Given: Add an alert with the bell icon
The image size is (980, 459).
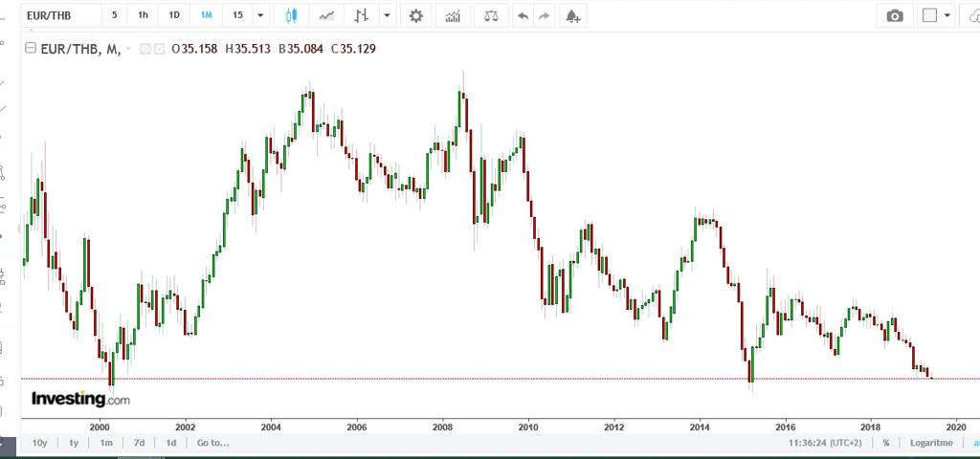Looking at the screenshot, I should pos(572,15).
